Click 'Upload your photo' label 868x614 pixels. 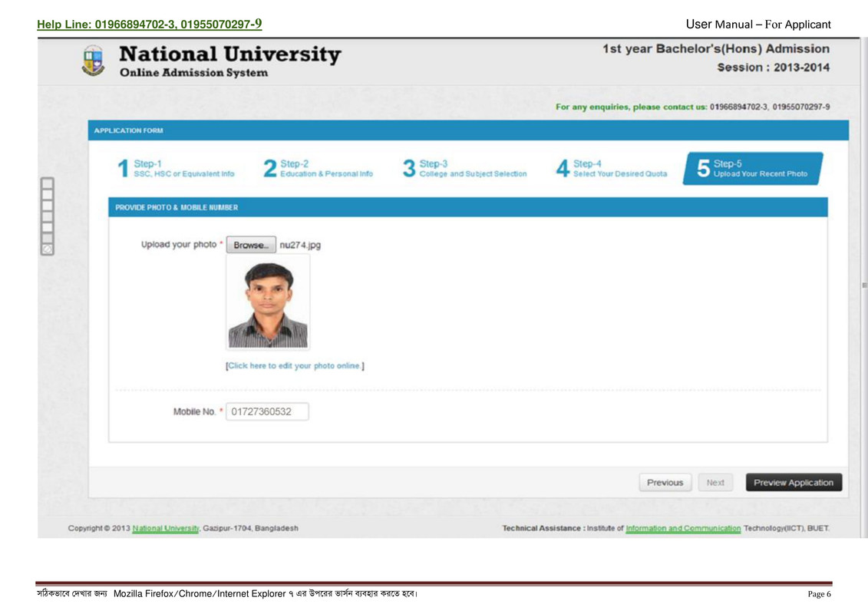179,245
